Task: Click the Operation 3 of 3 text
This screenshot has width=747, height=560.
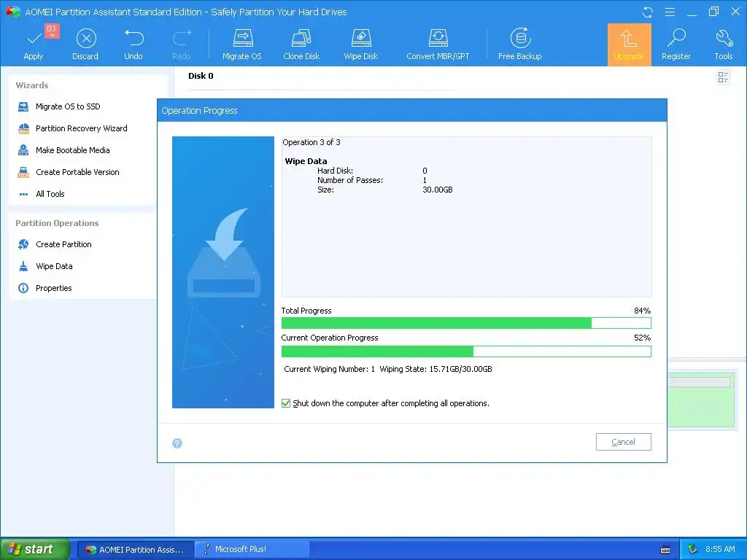Action: (311, 142)
